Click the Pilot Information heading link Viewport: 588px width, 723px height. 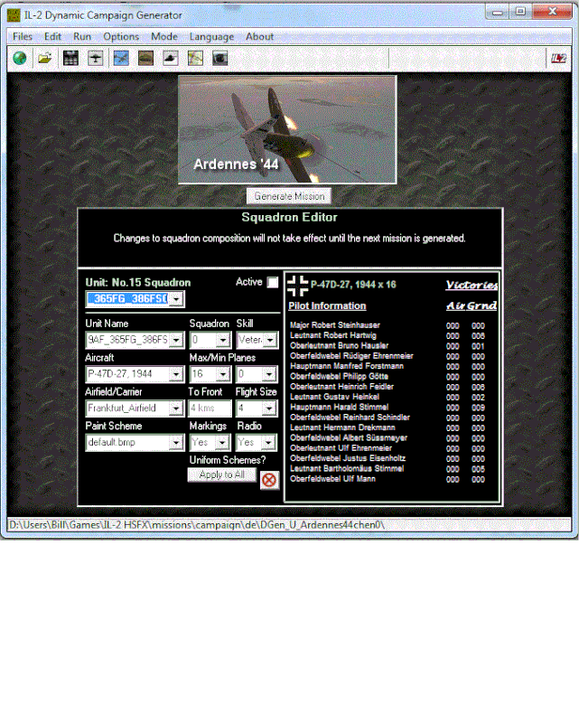[327, 306]
